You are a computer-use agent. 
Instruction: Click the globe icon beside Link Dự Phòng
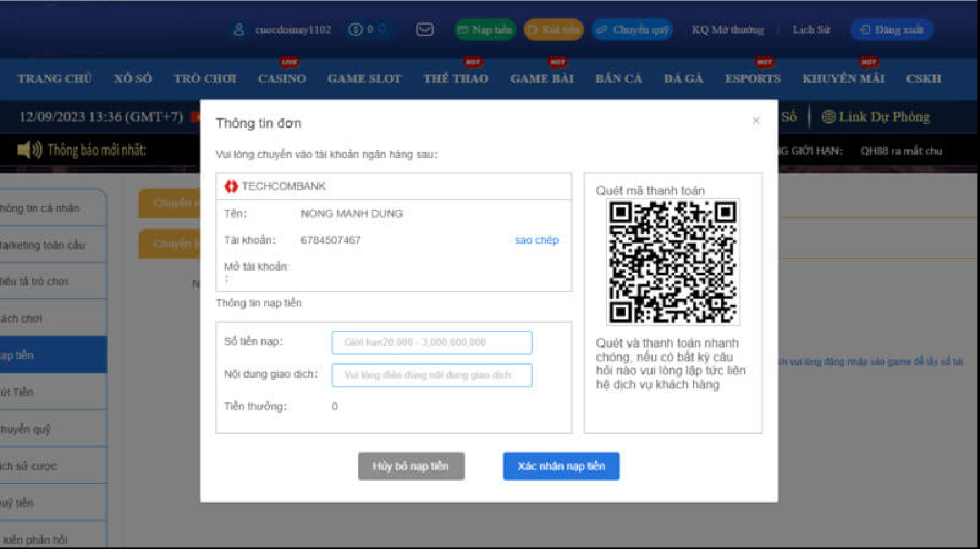(829, 117)
